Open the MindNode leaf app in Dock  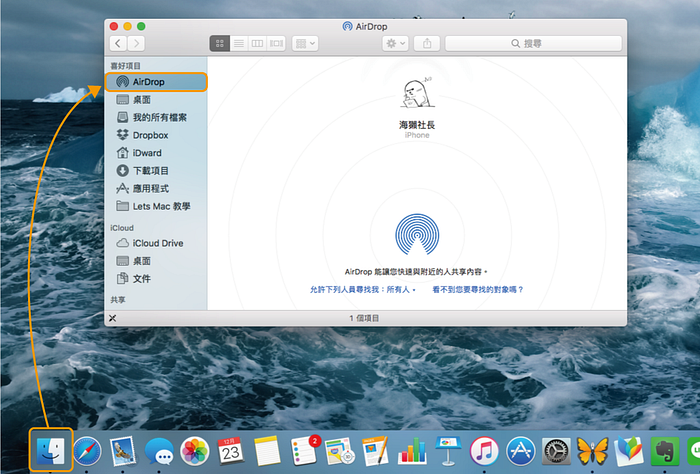(629, 451)
